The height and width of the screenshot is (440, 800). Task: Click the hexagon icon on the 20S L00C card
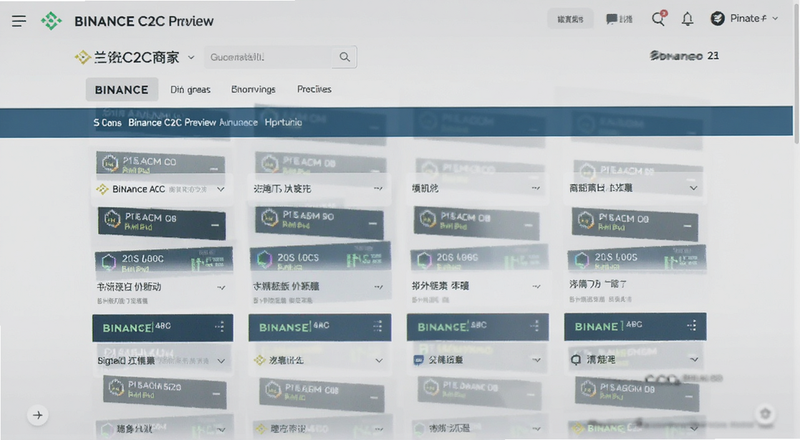coord(108,262)
